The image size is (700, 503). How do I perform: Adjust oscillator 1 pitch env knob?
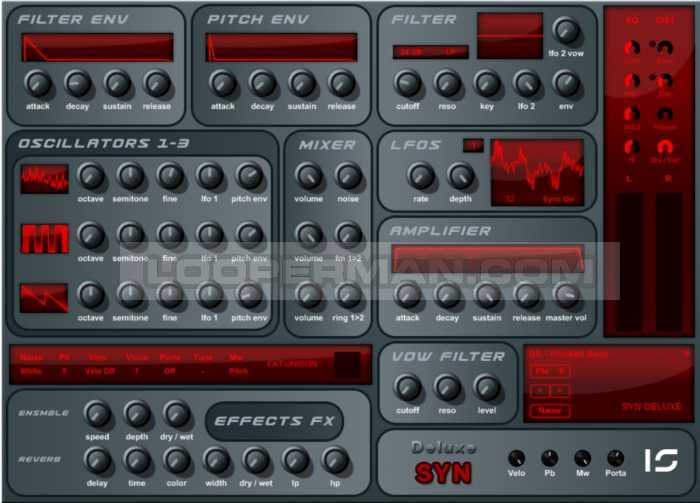coord(249,176)
